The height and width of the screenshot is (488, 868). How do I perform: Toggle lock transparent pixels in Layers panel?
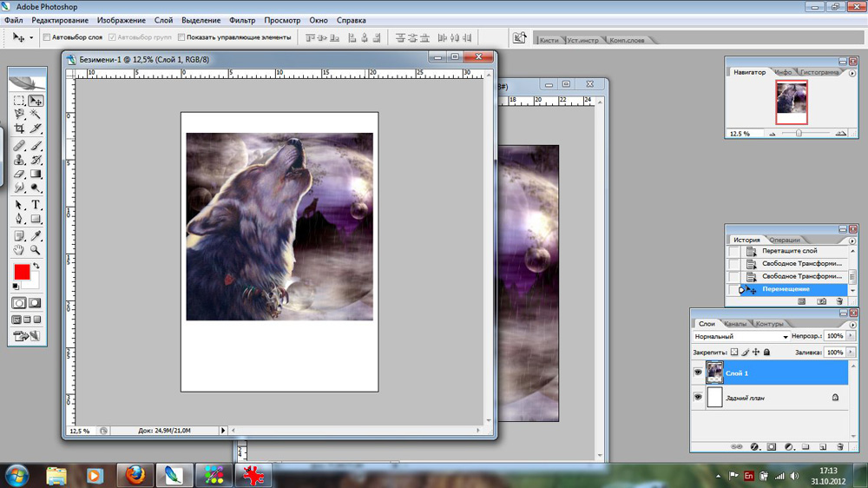(x=734, y=352)
